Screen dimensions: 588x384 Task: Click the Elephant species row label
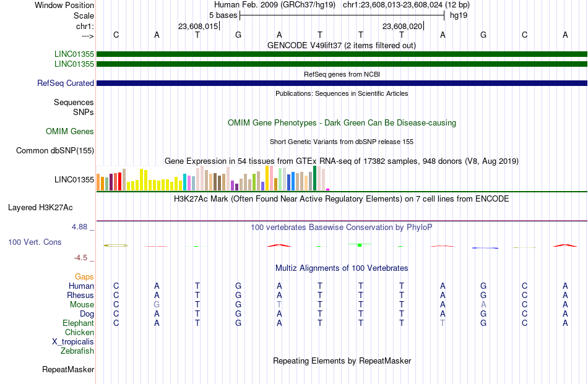(79, 323)
